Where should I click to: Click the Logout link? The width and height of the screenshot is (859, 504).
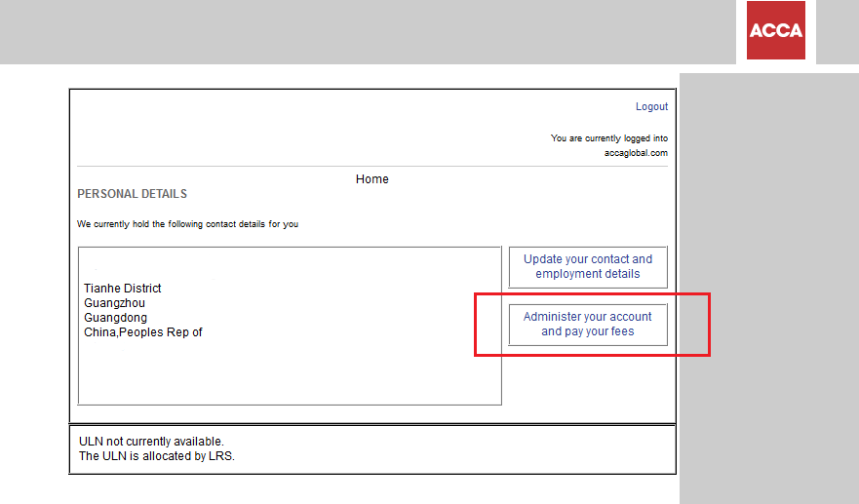[x=651, y=106]
